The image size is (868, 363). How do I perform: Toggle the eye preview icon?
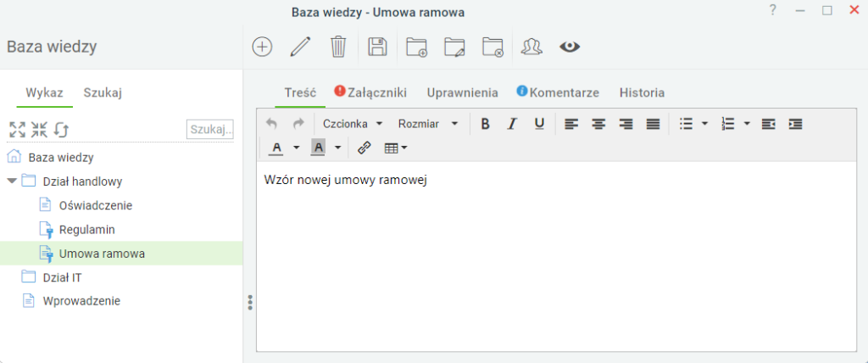coord(570,47)
